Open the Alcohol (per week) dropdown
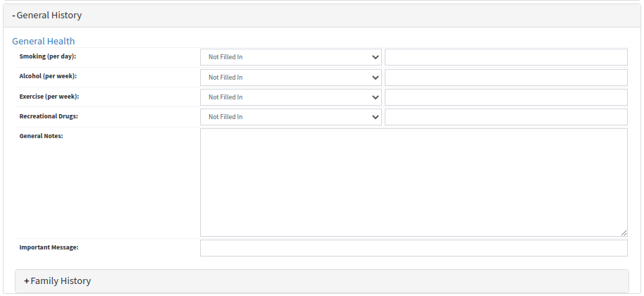The width and height of the screenshot is (644, 296). (290, 78)
